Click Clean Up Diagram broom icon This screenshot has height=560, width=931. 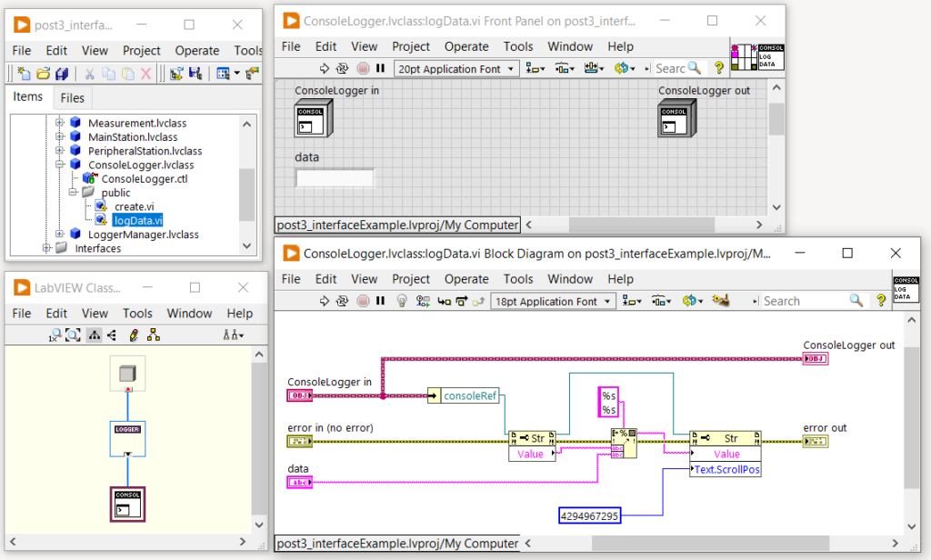pyautogui.click(x=722, y=301)
